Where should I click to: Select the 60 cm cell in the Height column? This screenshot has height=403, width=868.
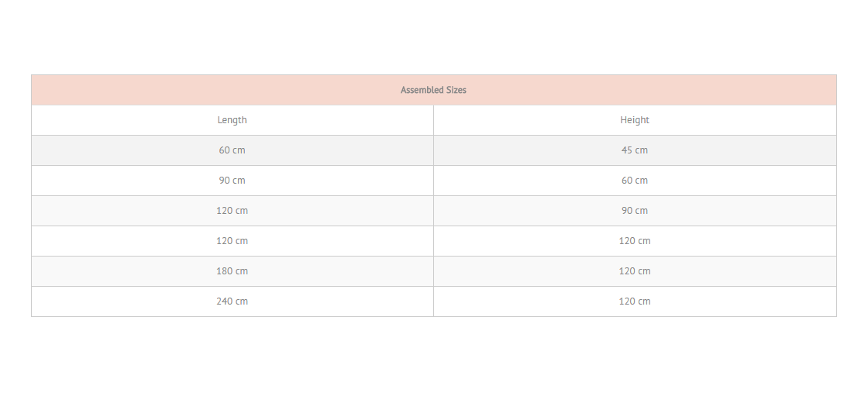coord(635,181)
